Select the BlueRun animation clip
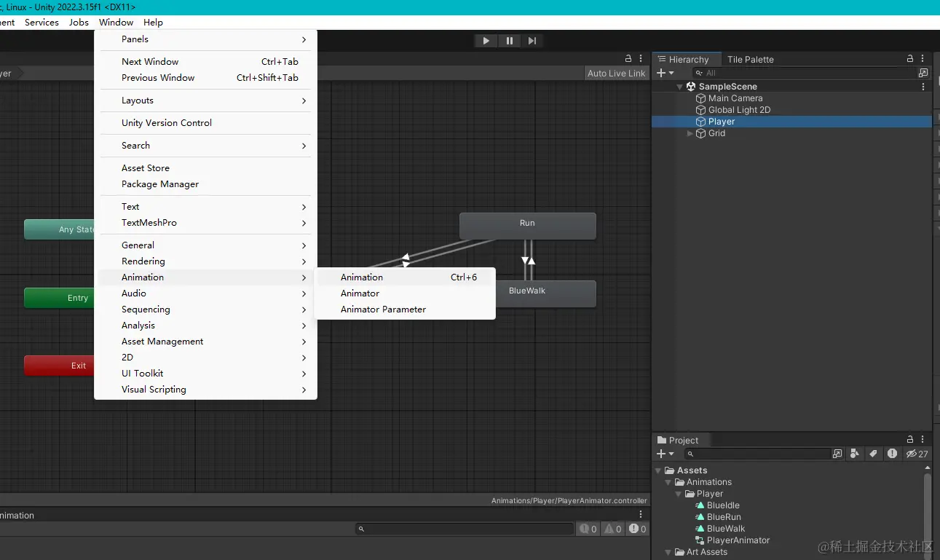The image size is (940, 560). (724, 517)
